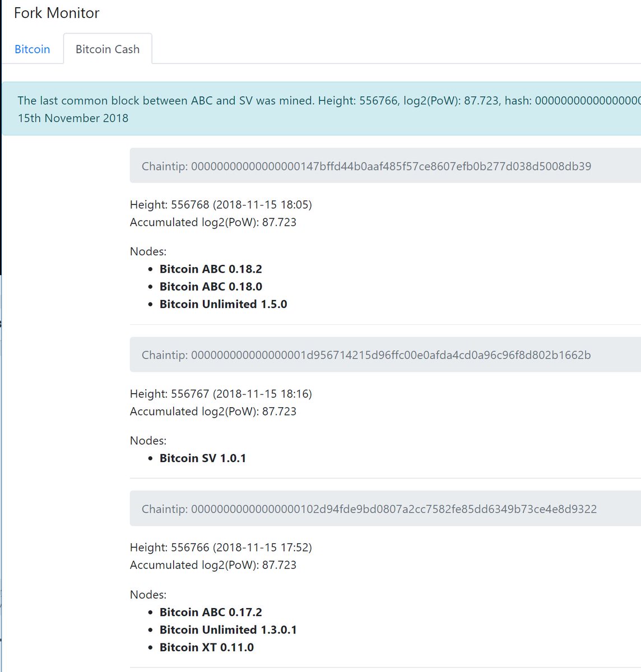Click the last common block alert banner
Image resolution: width=641 pixels, height=672 pixels.
(322, 109)
